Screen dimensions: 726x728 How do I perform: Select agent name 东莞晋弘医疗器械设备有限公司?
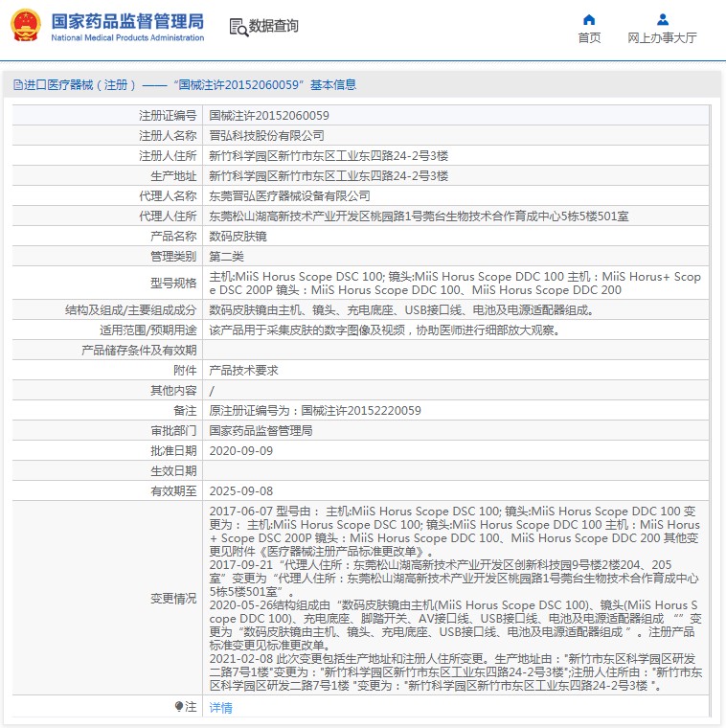tap(289, 196)
